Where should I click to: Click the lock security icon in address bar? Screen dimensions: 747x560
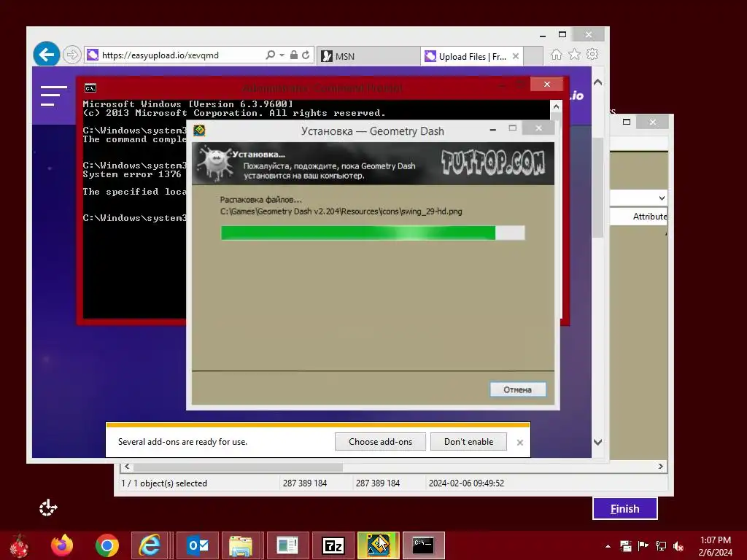pyautogui.click(x=294, y=55)
